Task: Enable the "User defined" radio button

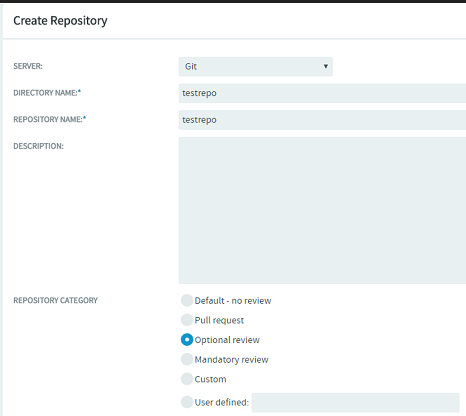Action: [187, 402]
